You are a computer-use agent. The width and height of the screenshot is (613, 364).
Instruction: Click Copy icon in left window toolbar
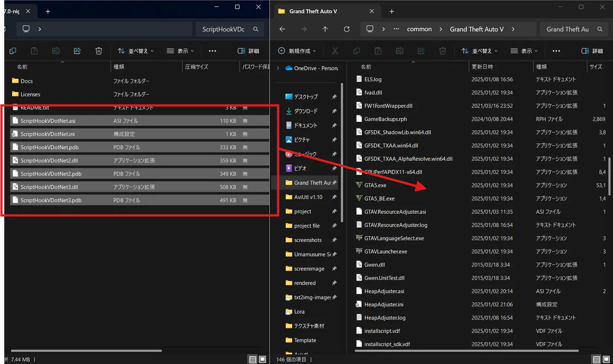click(13, 51)
